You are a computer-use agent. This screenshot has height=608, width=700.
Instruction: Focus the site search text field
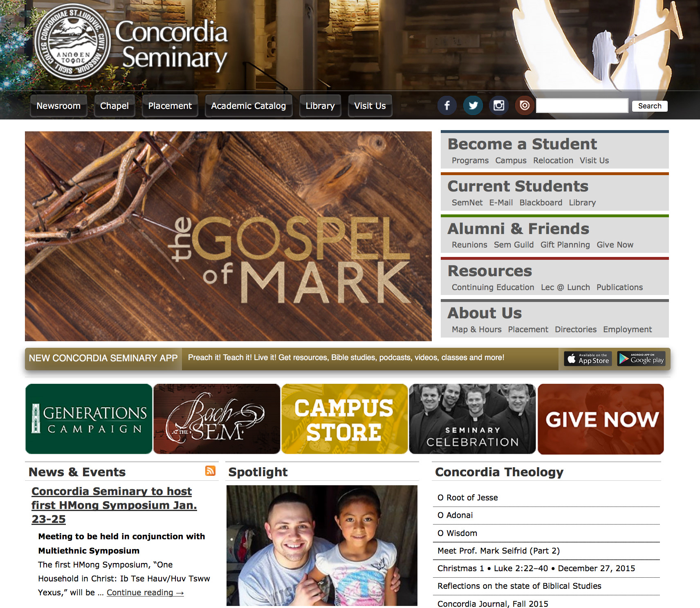tap(582, 106)
